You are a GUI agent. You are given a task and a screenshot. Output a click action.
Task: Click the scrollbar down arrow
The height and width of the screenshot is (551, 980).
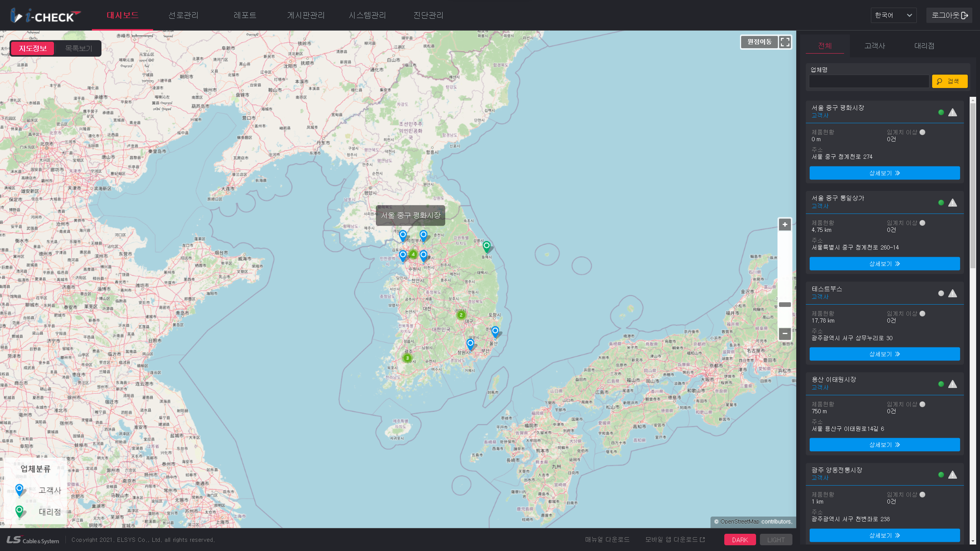[973, 541]
